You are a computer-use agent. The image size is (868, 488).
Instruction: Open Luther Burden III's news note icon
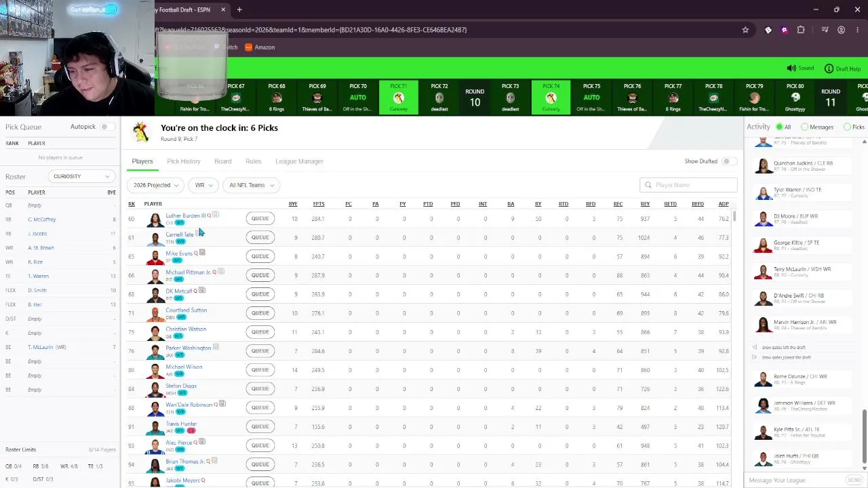click(215, 215)
